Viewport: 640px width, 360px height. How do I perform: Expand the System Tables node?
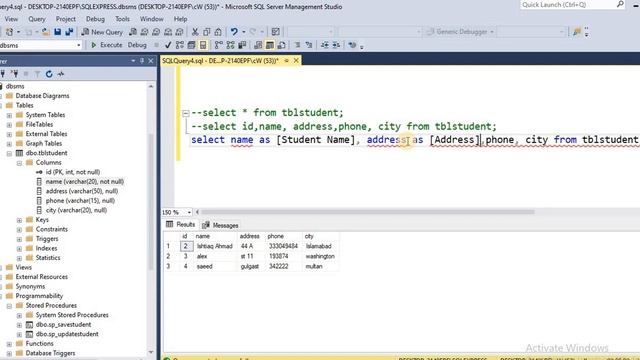point(9,115)
